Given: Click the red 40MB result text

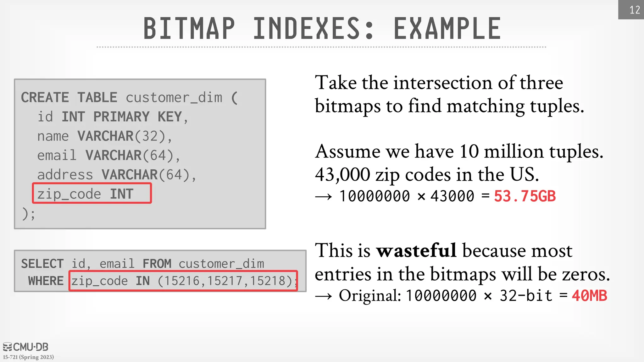Looking at the screenshot, I should (x=589, y=296).
